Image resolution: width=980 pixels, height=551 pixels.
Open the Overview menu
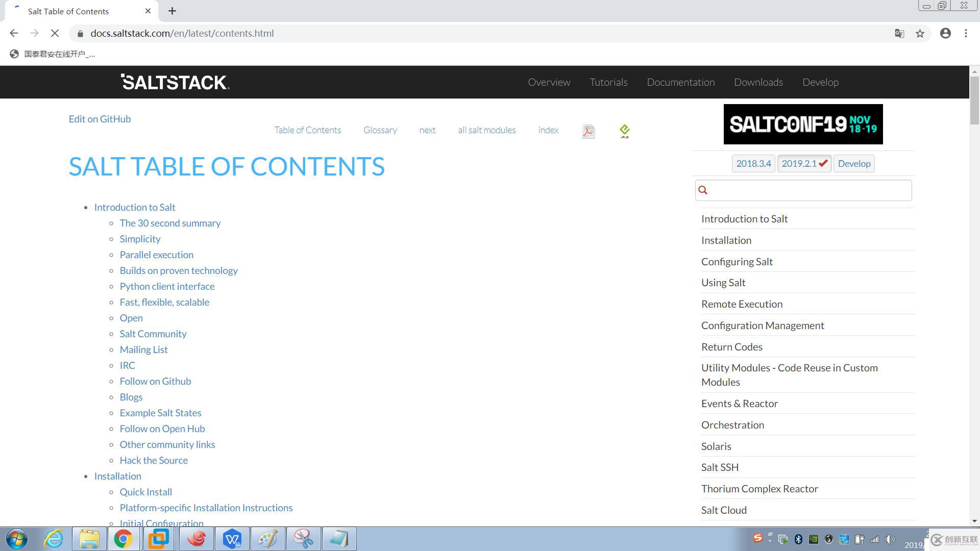[549, 82]
